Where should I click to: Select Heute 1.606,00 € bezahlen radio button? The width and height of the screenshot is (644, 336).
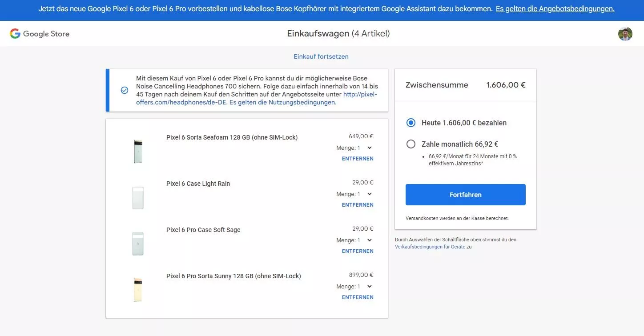tap(411, 123)
